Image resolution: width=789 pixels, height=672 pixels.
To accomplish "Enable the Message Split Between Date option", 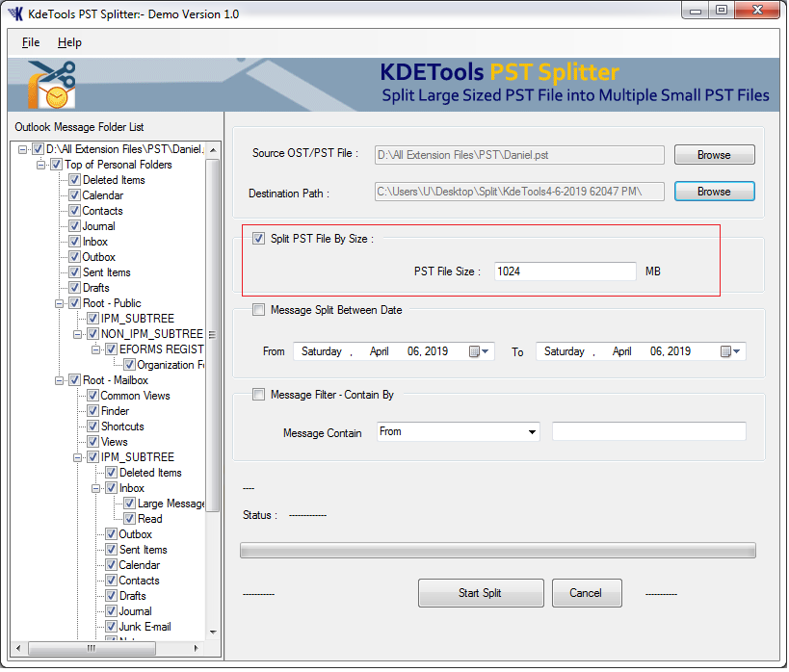I will click(258, 310).
